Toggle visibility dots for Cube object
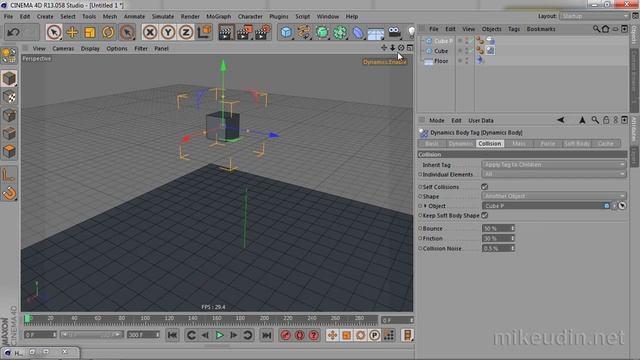The image size is (640, 360). (467, 51)
